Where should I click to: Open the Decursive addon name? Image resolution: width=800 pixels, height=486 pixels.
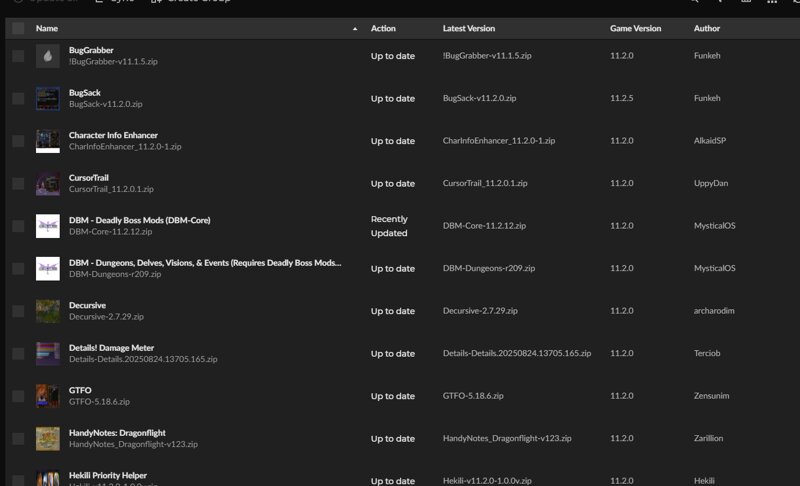87,305
